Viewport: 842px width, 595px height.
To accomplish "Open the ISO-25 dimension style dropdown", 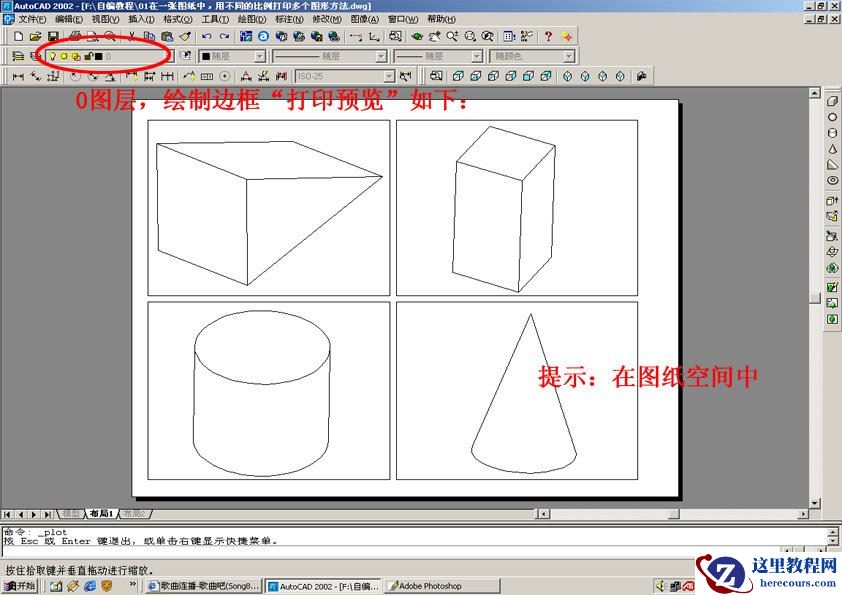I will [x=388, y=77].
